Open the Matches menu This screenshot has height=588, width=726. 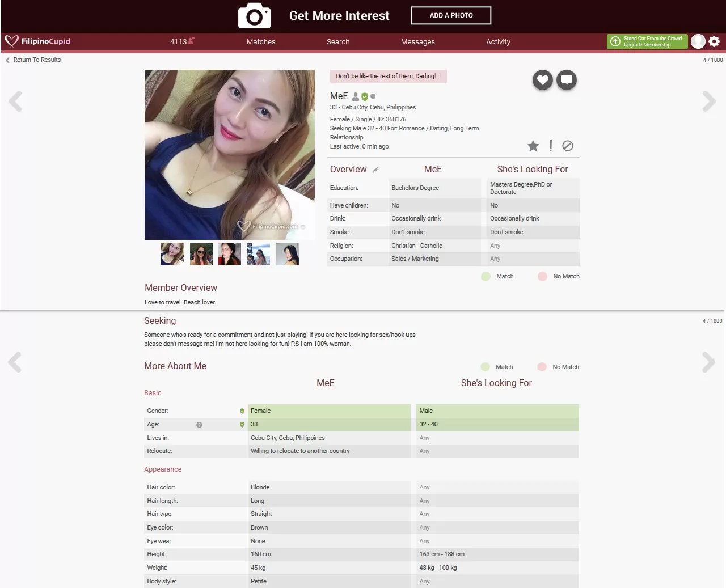tap(260, 42)
